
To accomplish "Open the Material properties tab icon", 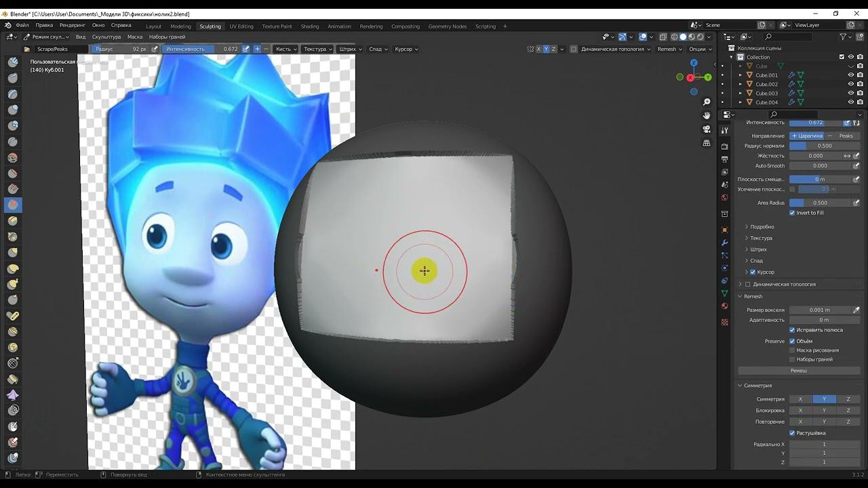I will [x=725, y=306].
